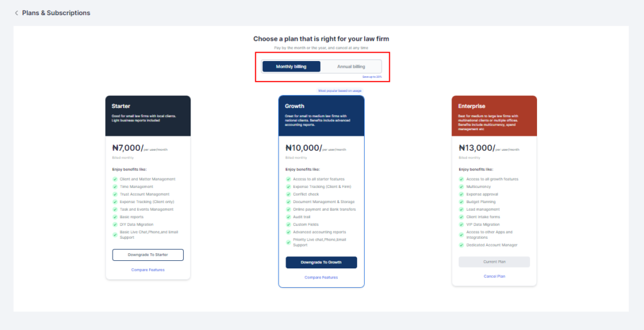This screenshot has width=644, height=330.
Task: Switch to Monthly billing
Action: (x=291, y=67)
